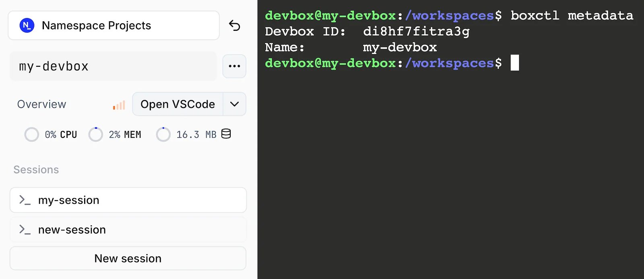Switch to the new-session entry
Screen dimensions: 644x279
(x=128, y=230)
